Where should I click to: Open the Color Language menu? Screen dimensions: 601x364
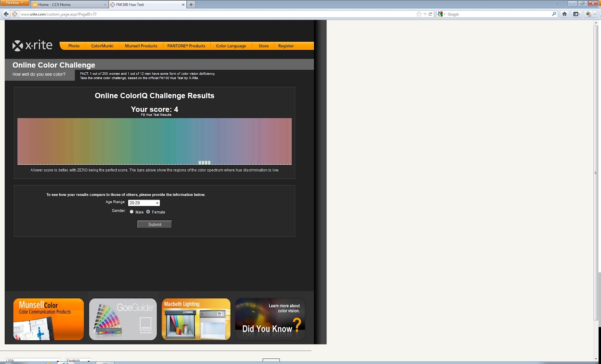(x=231, y=46)
